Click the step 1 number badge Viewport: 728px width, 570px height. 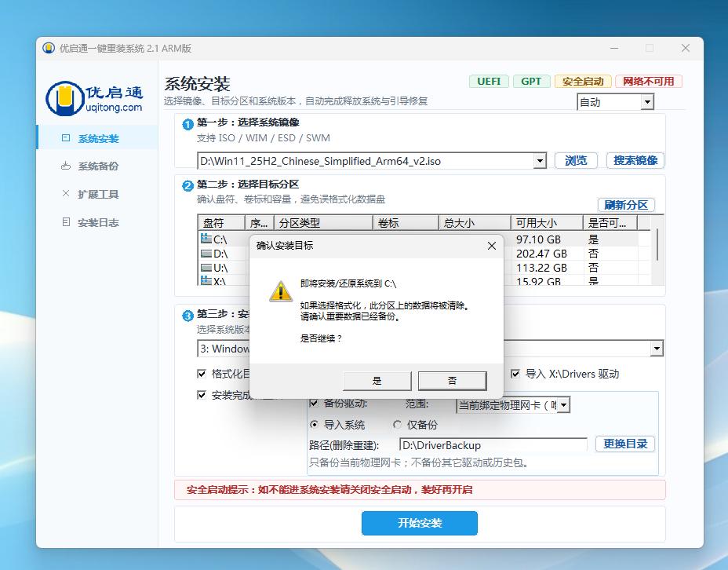(x=187, y=124)
